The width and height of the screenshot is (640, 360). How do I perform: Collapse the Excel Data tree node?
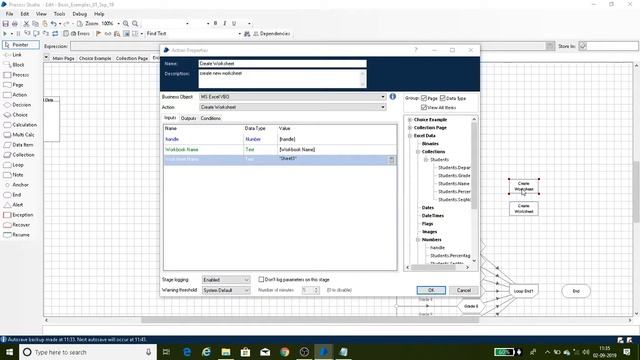click(410, 136)
